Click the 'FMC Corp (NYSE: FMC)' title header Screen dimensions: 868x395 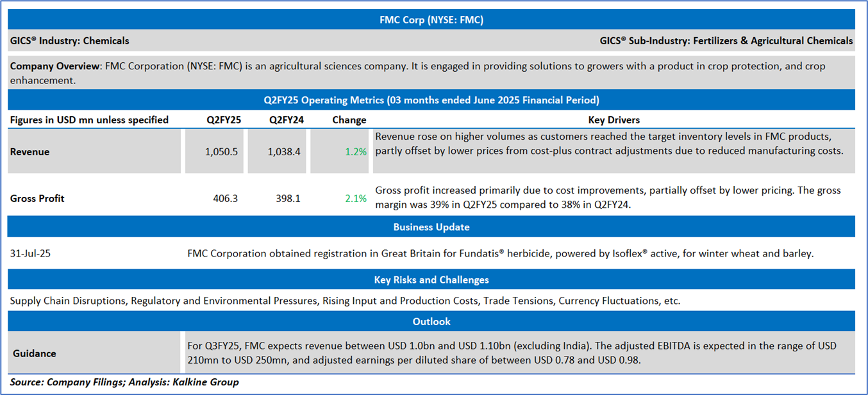point(431,20)
